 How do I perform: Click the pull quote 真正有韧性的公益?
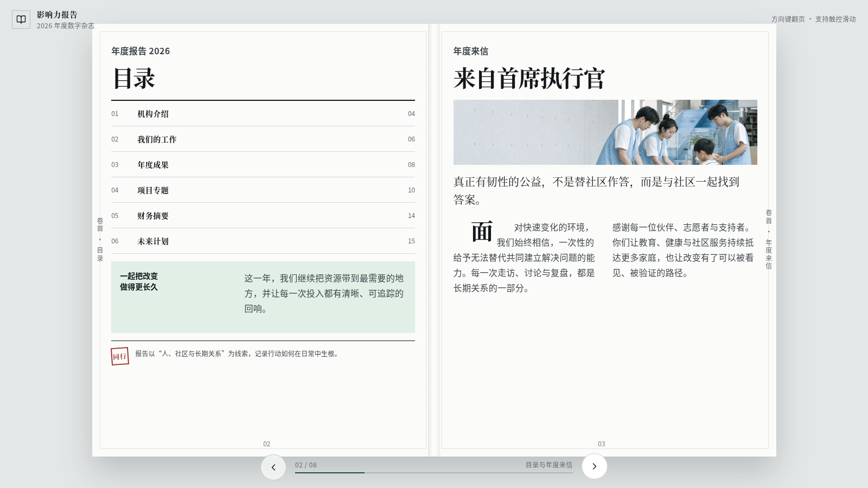pos(597,190)
